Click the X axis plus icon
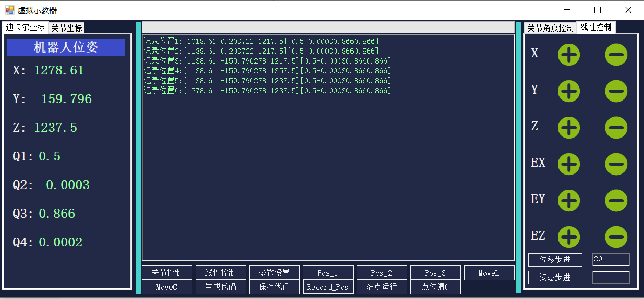This screenshot has height=299, width=644. tap(569, 54)
